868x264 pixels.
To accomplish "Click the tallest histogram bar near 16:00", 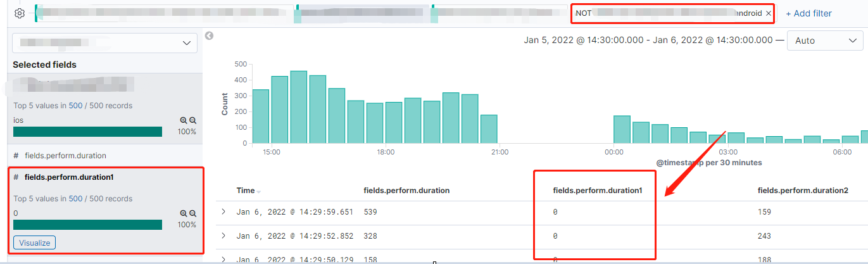I will [298, 107].
